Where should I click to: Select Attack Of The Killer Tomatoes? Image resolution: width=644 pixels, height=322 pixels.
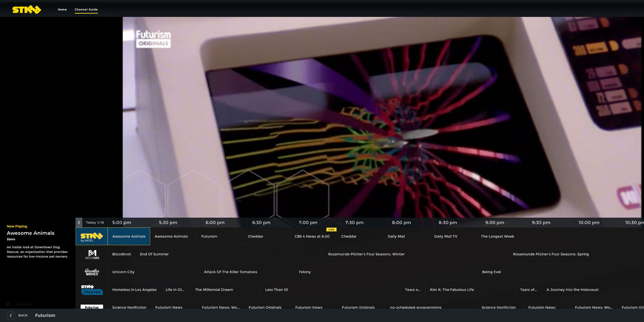[x=247, y=272]
